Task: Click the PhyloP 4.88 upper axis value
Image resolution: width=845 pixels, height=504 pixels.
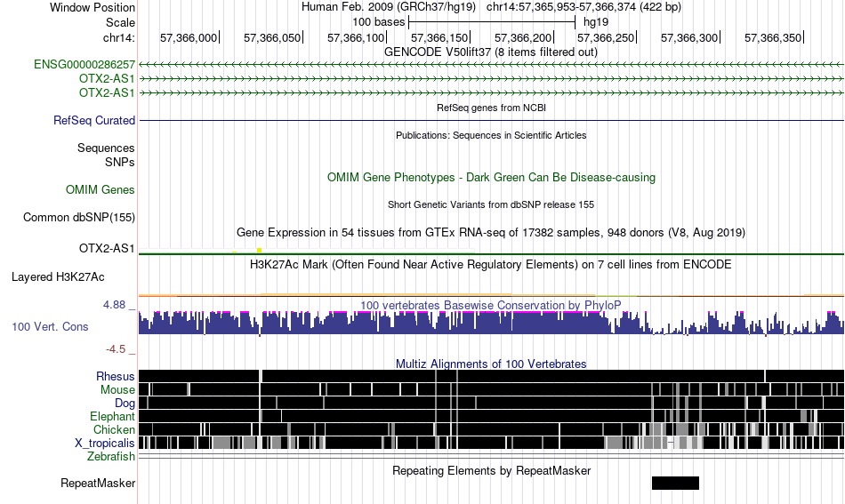Action: click(114, 305)
